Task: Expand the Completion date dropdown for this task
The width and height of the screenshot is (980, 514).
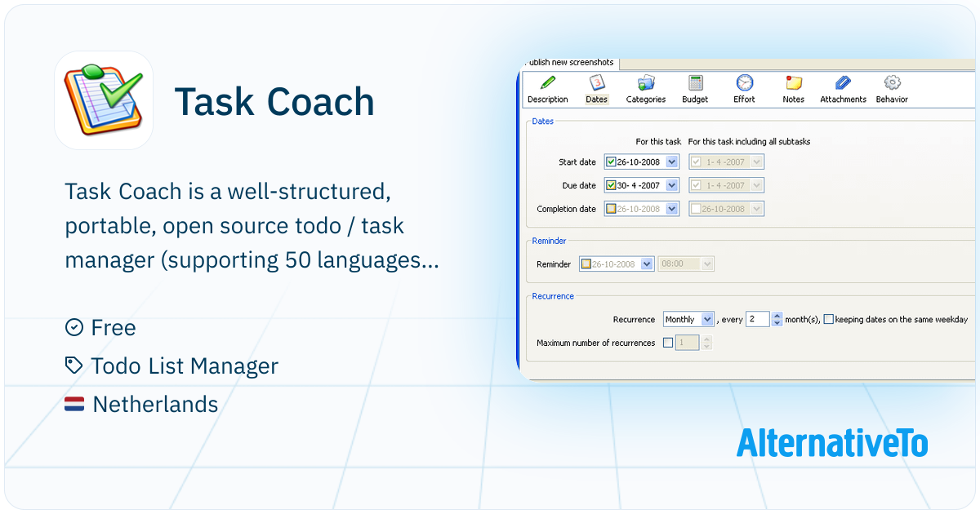Action: coord(672,209)
